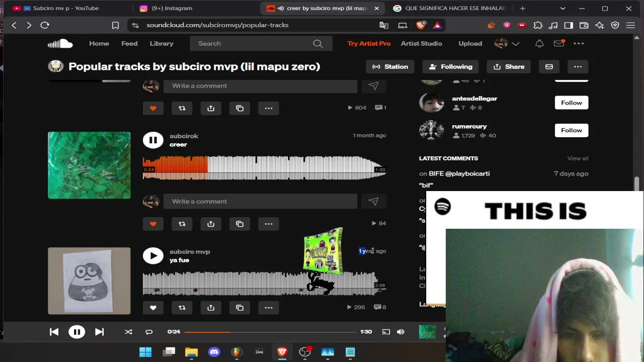This screenshot has width=644, height=362.
Task: Open the browser hamburger menu
Action: 630,25
